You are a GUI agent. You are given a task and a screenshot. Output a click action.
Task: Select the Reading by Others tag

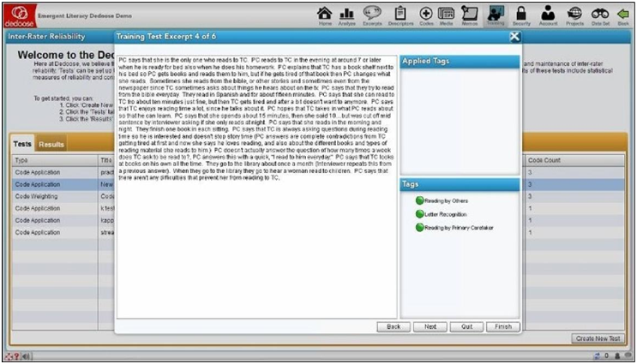click(x=446, y=200)
